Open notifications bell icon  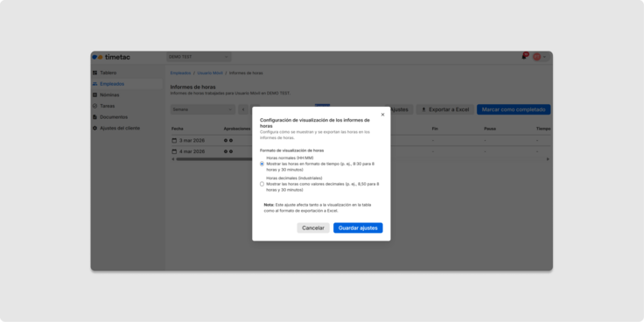pos(524,57)
